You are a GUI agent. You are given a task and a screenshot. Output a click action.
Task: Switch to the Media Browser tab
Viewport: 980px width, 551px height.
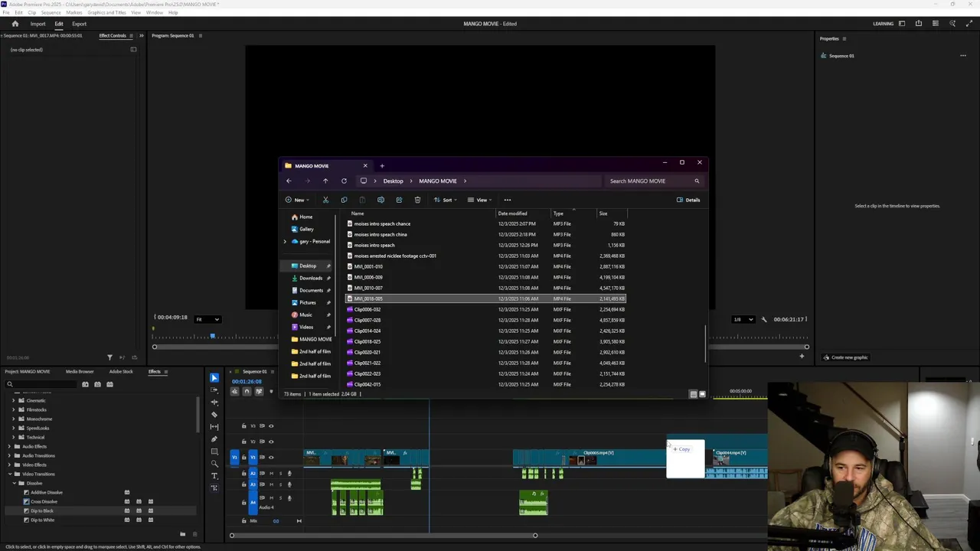click(x=80, y=372)
